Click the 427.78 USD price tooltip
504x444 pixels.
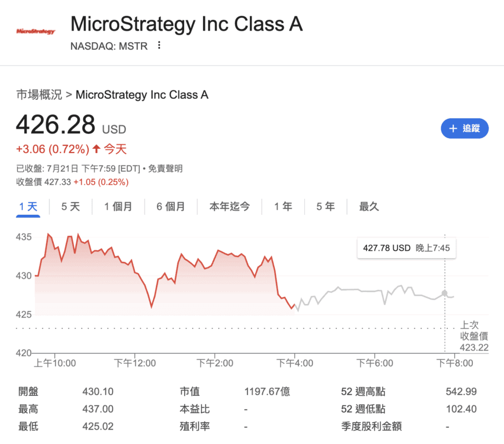406,248
